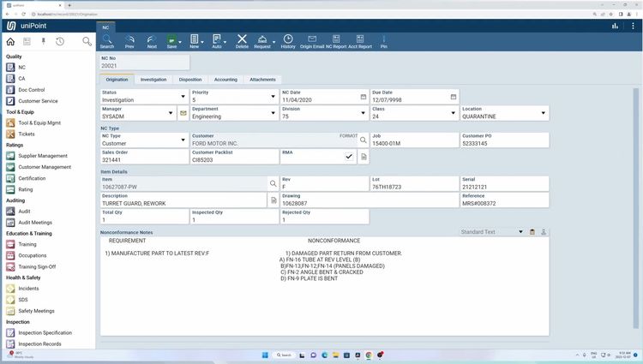Look up Item with magnifier icon
The image size is (643, 364).
273,183
